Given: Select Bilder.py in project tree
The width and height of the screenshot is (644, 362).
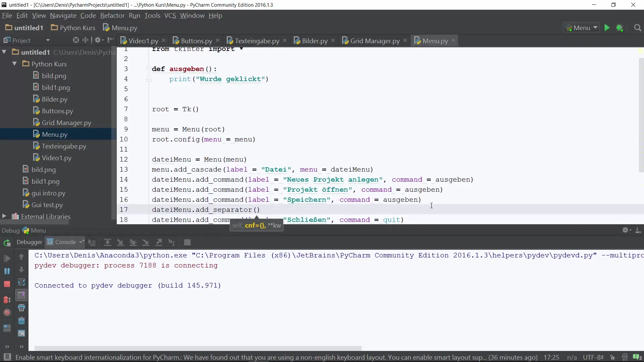Looking at the screenshot, I should 54,99.
